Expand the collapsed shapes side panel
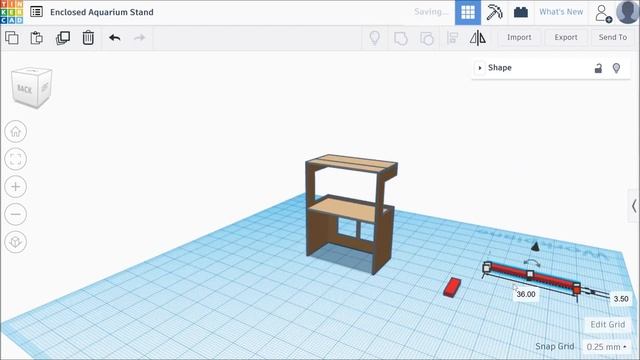 [x=634, y=206]
